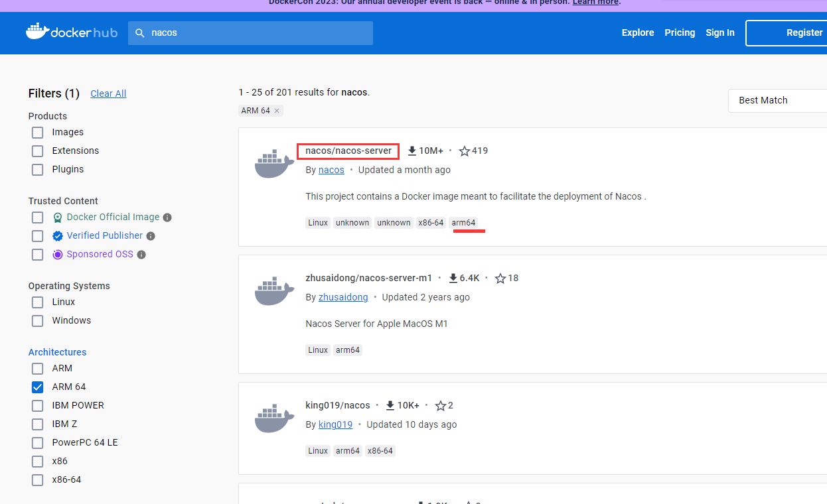
Task: Click info icon next to Sponsored OSS
Action: (141, 255)
